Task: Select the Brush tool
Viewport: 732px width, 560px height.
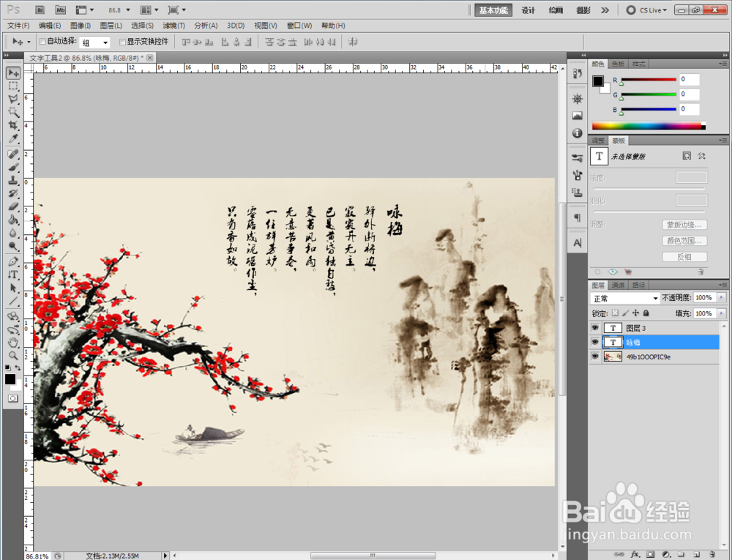Action: point(13,167)
